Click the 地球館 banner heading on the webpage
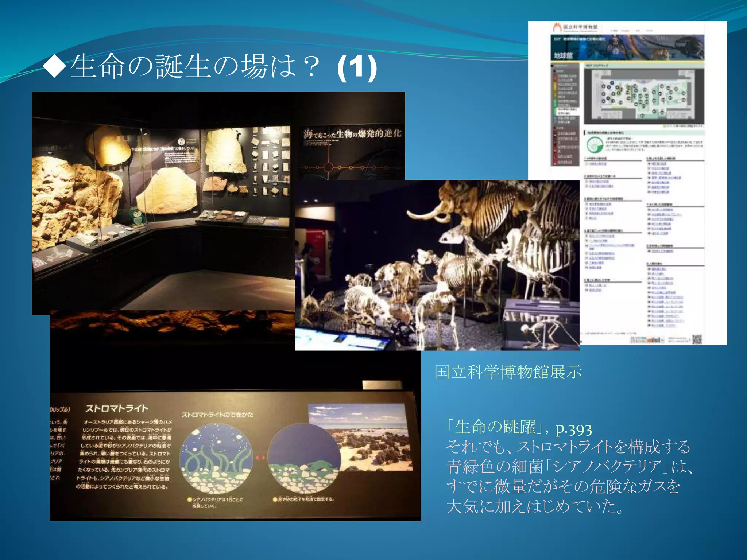 [564, 55]
